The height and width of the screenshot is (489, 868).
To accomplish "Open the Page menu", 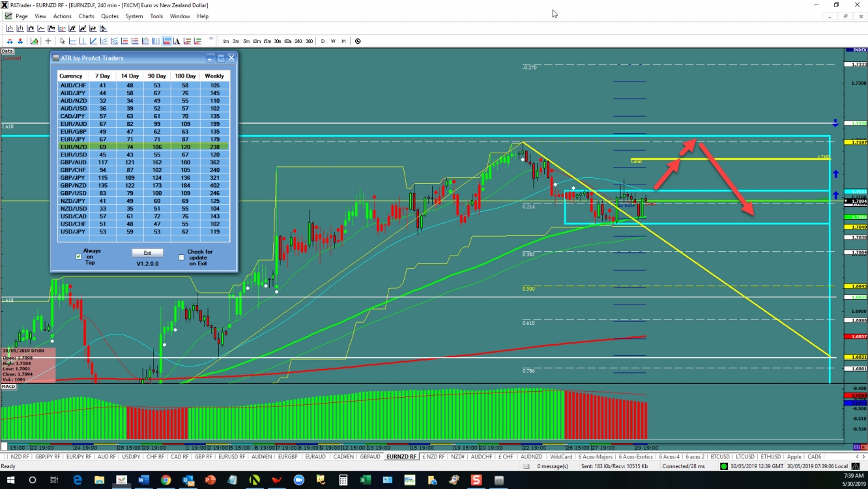I will point(21,16).
